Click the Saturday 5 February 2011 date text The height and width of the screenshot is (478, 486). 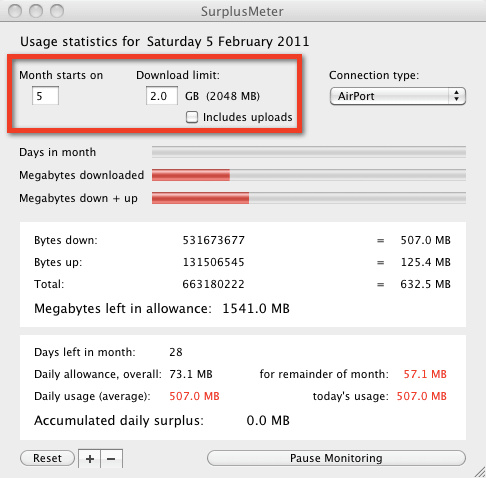[x=228, y=42]
